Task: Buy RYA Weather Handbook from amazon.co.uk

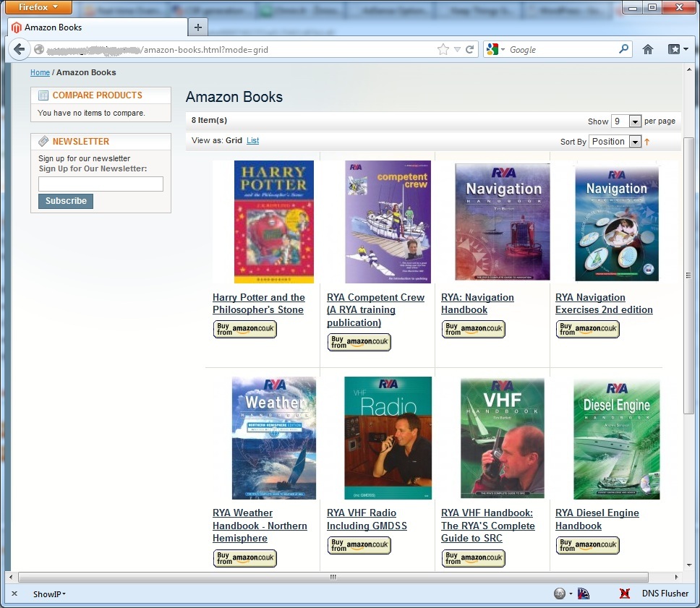Action: coord(245,558)
